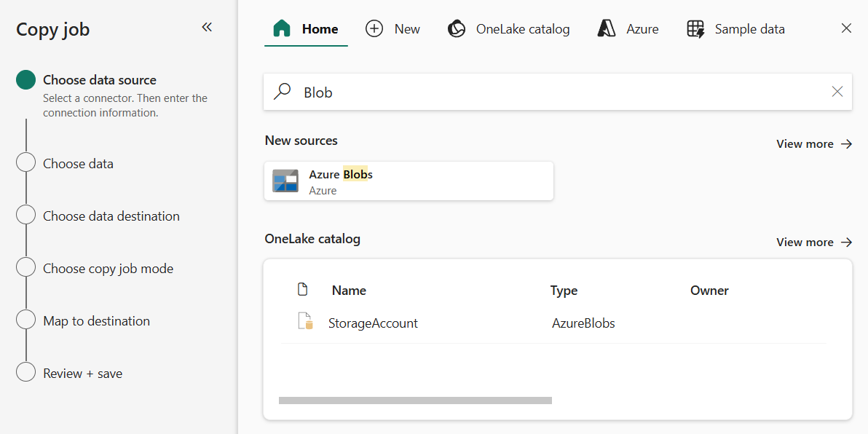Click the Azure logo icon
This screenshot has height=434, width=868.
607,29
